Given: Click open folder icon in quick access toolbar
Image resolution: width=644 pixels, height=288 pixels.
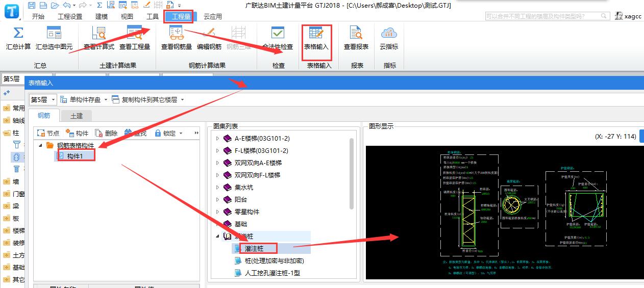Looking at the screenshot, I should point(55,5).
